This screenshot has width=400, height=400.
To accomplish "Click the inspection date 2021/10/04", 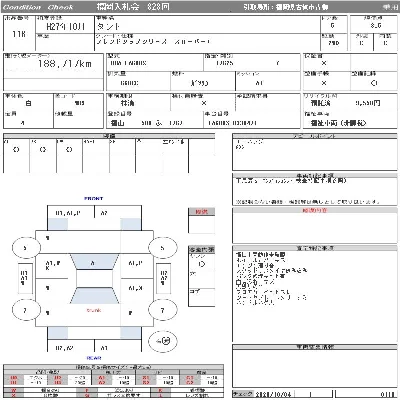I will 273,395.
